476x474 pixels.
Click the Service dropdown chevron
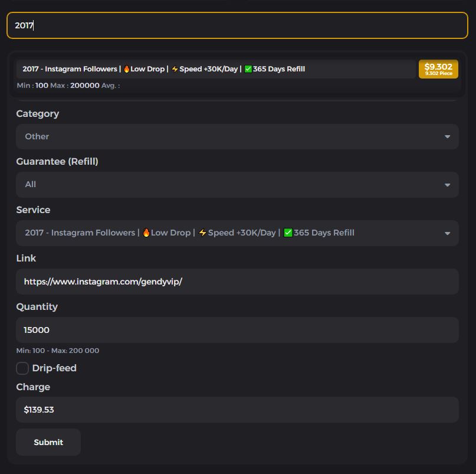tap(447, 233)
